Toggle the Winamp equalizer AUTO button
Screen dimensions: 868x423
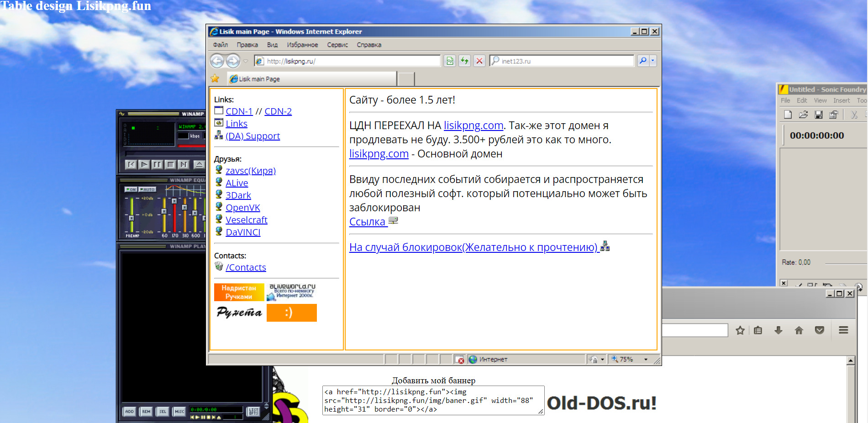(147, 189)
